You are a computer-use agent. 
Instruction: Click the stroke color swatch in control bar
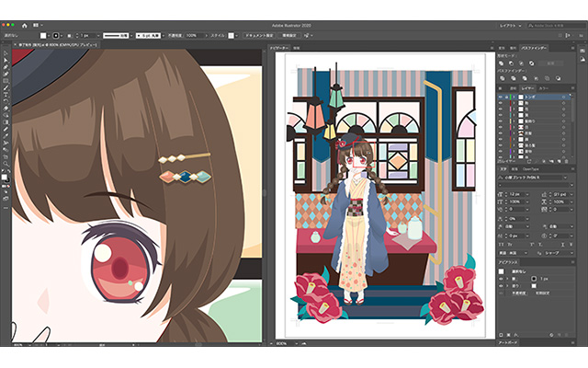[56, 35]
